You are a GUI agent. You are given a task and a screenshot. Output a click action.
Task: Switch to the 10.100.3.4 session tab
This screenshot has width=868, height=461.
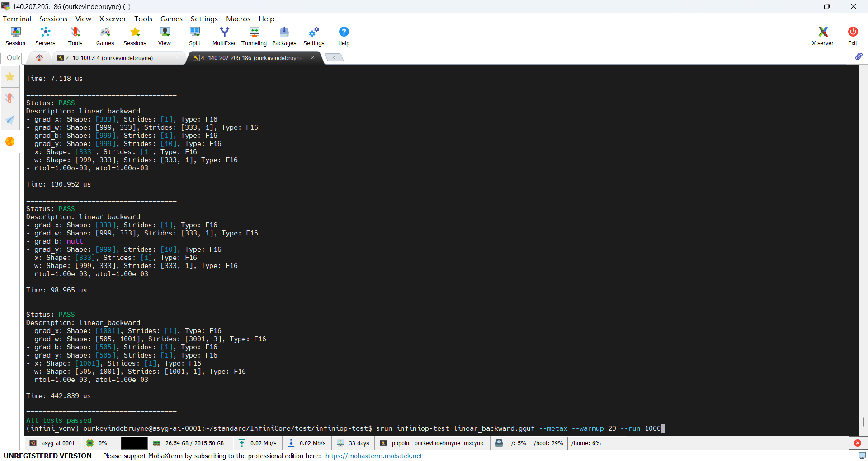118,58
